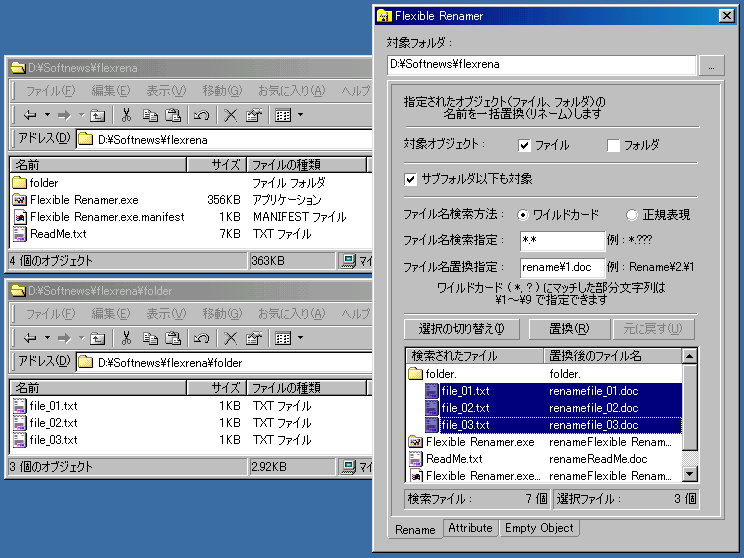This screenshot has height=558, width=744.
Task: Click Delete X icon in flexrena explorer toolbar
Action: pyautogui.click(x=231, y=115)
